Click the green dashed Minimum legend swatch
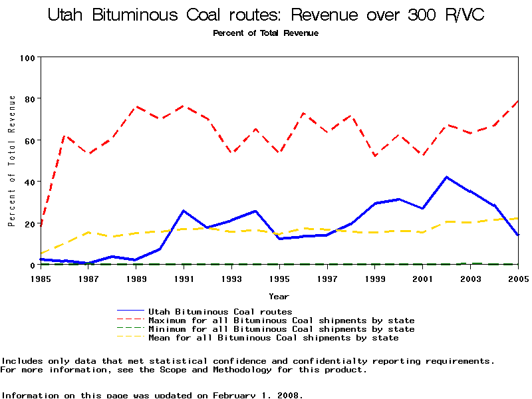532x399 pixels. pos(130,329)
